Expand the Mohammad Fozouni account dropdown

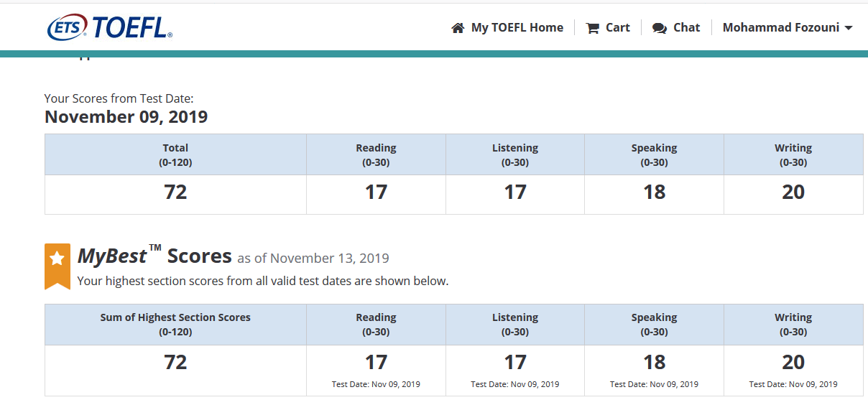click(788, 27)
